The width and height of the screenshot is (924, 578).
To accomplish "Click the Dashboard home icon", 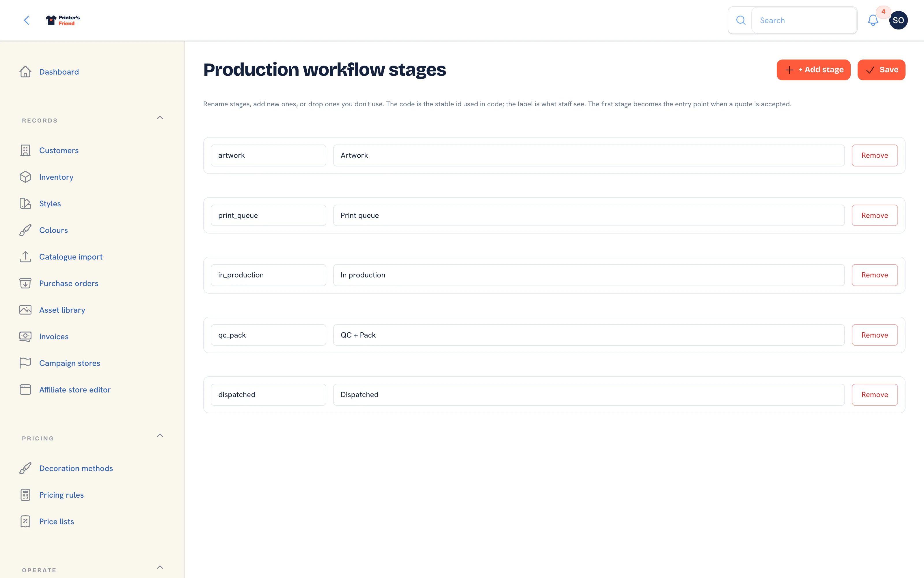I will [26, 72].
